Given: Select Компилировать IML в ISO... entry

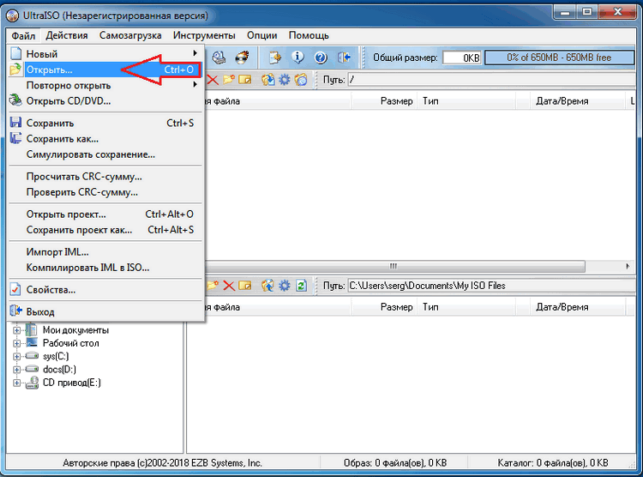Looking at the screenshot, I should (105, 268).
